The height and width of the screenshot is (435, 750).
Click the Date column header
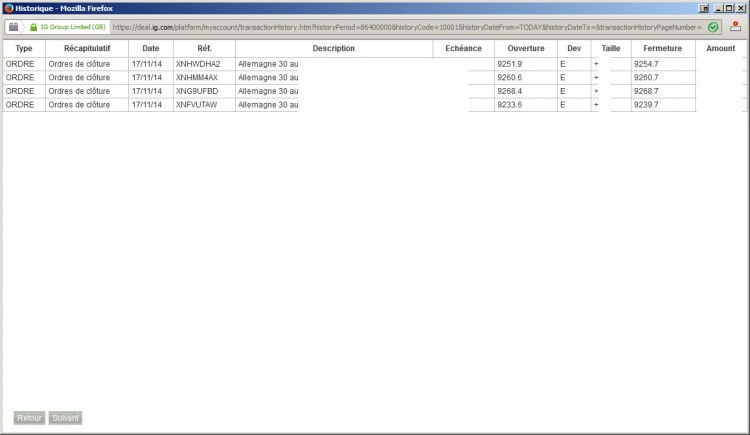point(151,48)
